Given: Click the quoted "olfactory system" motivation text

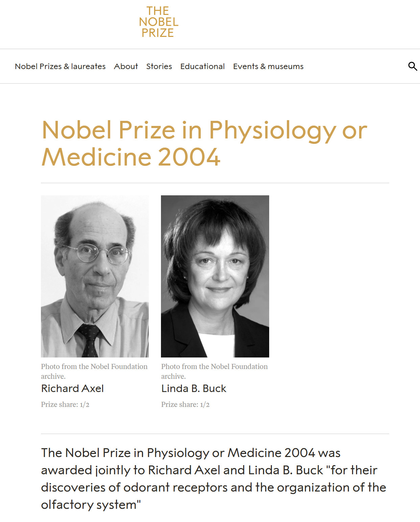Looking at the screenshot, I should click(x=91, y=505).
